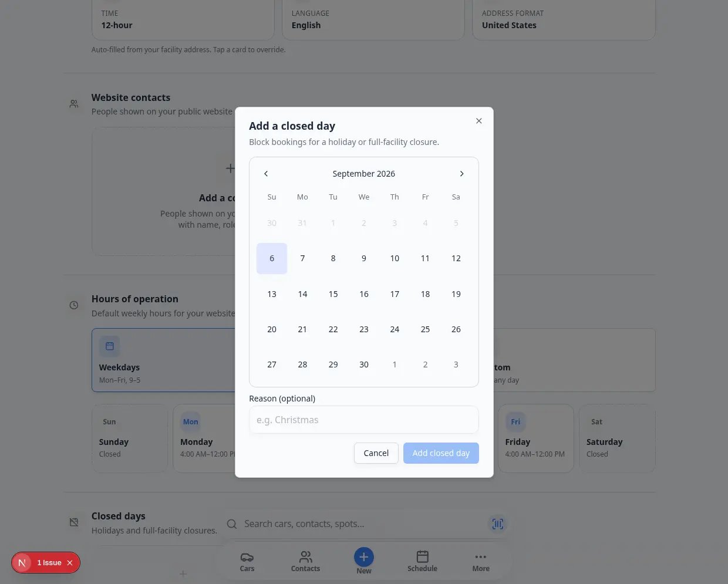Click the Hours of operation clock icon
The height and width of the screenshot is (584, 728).
click(x=74, y=305)
